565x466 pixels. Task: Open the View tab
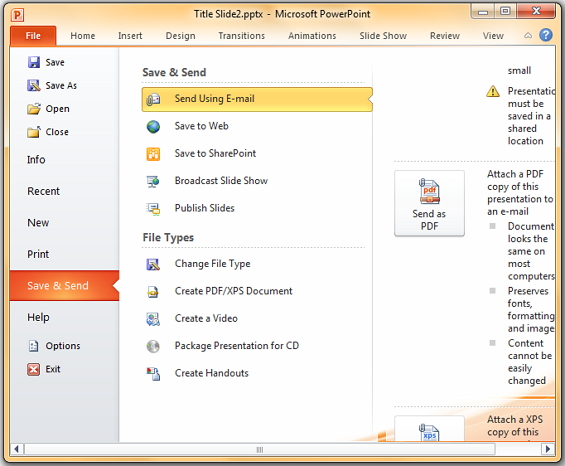(493, 36)
